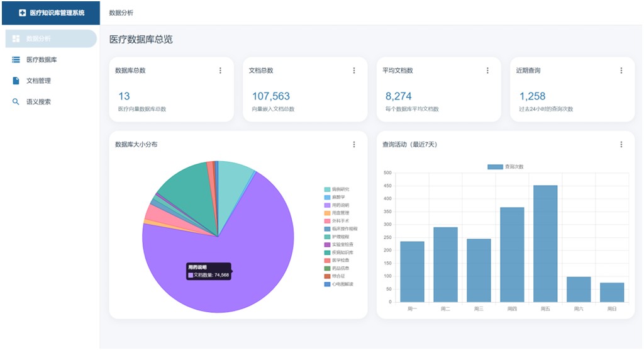This screenshot has height=350, width=644.
Task: Click the tallest 周五 bar
Action: (545, 244)
